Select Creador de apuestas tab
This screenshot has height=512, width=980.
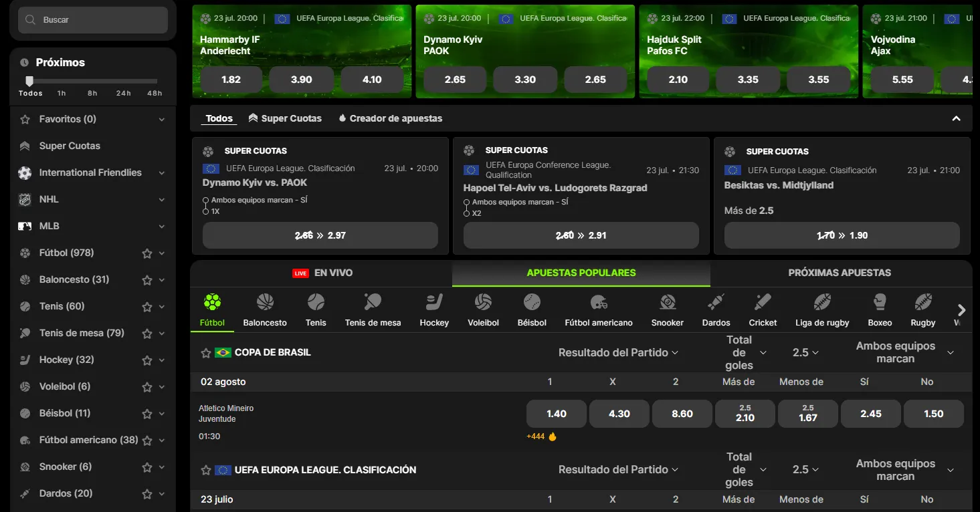[391, 118]
